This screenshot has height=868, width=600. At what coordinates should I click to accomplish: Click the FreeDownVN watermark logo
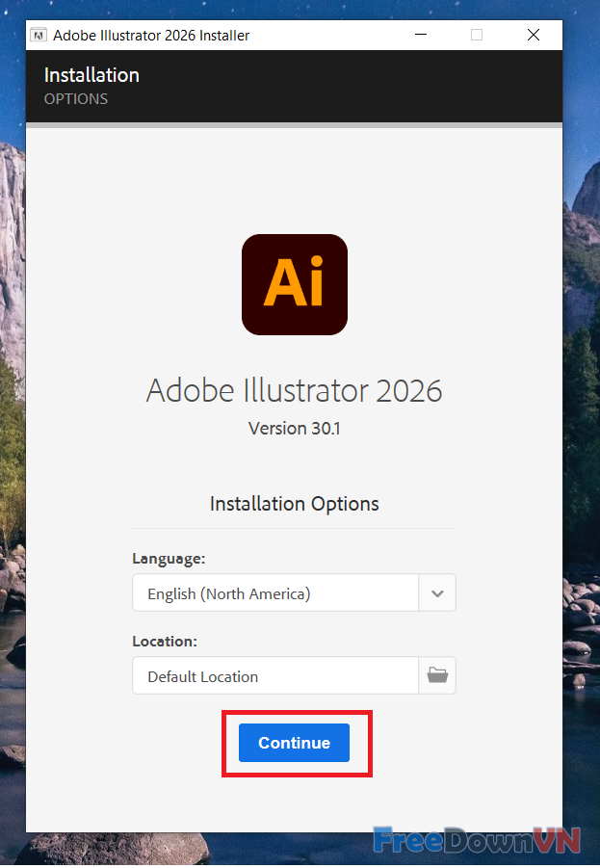477,840
